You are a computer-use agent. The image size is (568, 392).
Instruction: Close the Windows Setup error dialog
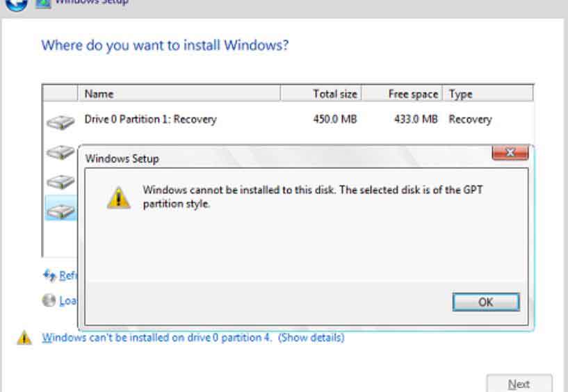510,152
